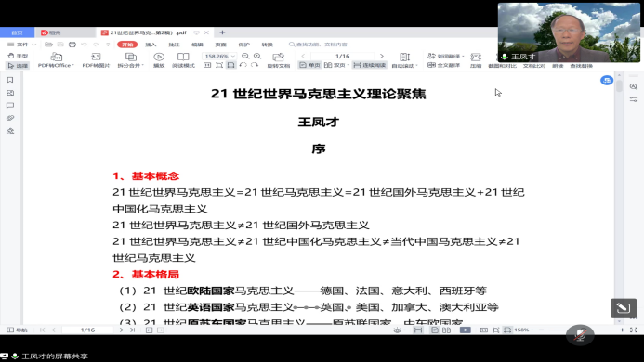
Task: Toggle continuous reading (连续阅读) mode
Action: coord(370,65)
